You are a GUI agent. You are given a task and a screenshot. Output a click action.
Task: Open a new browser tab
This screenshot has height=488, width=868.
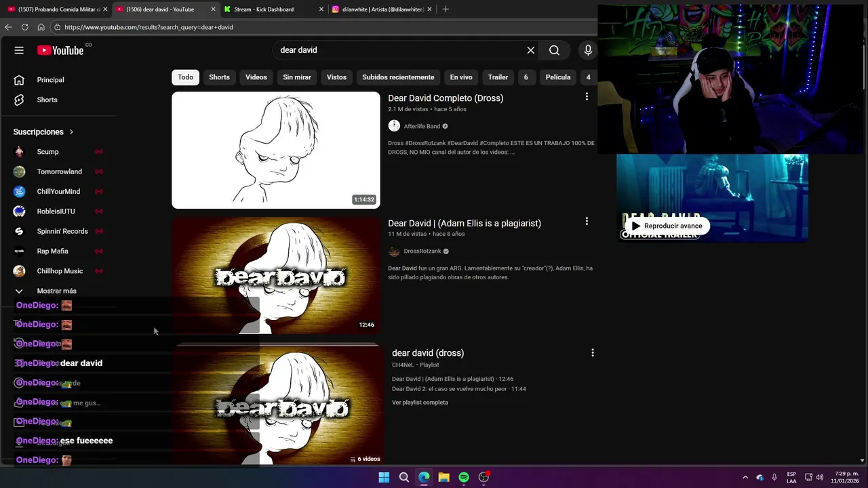446,9
